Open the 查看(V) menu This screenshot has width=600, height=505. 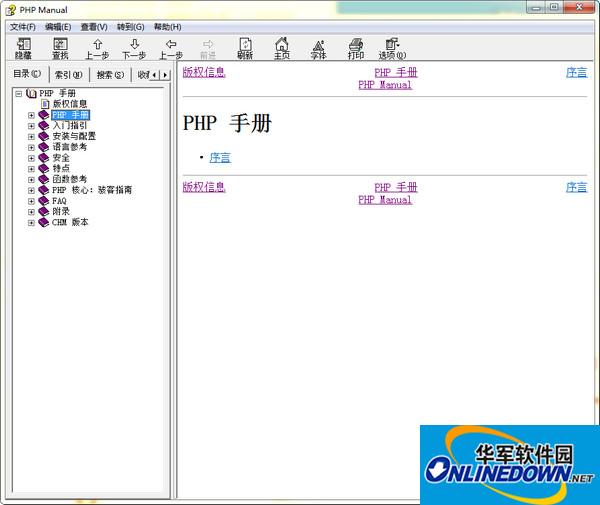[x=94, y=27]
